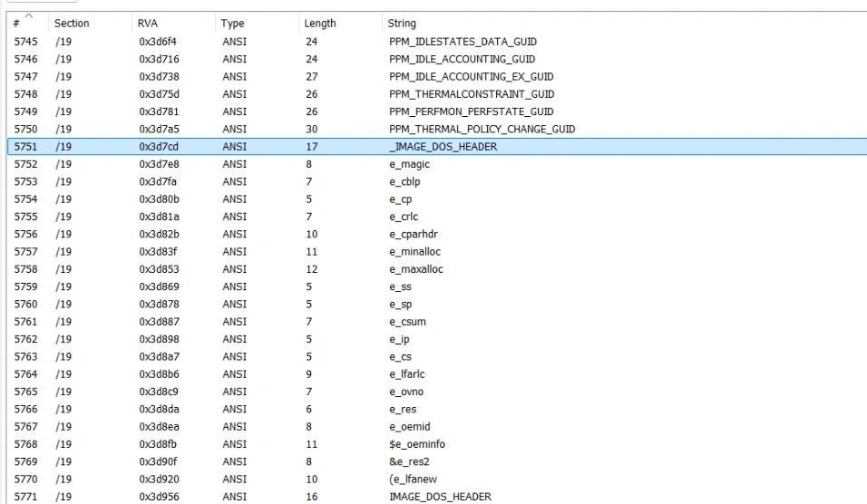This screenshot has height=504, width=867.
Task: Click the Length value 30
Action: click(312, 130)
